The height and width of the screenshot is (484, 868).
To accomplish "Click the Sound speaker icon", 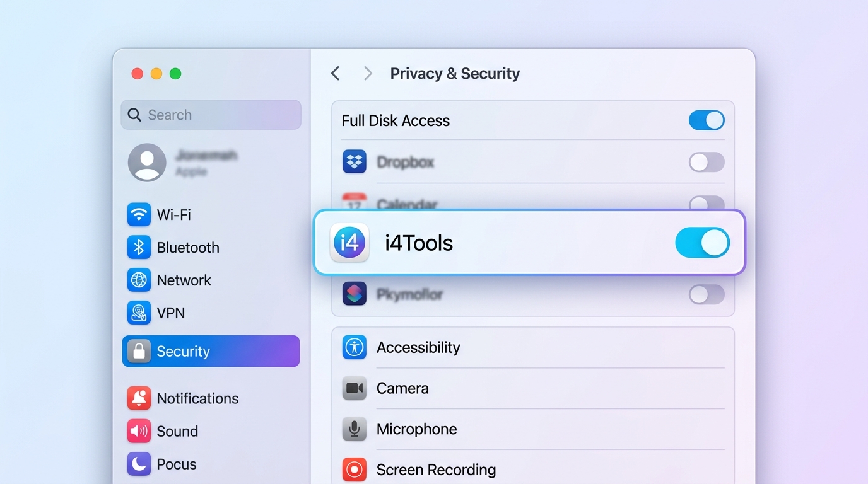I will [139, 431].
